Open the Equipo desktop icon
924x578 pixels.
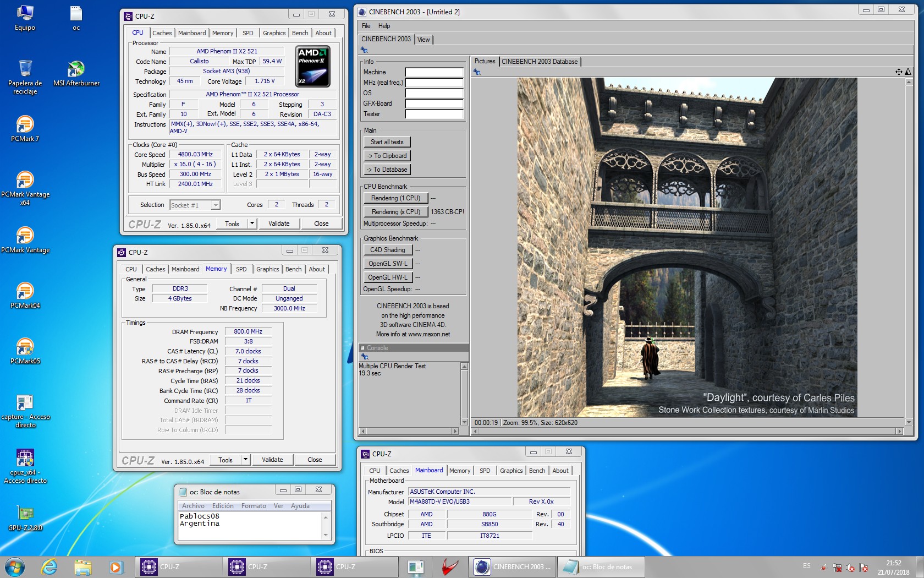(25, 18)
